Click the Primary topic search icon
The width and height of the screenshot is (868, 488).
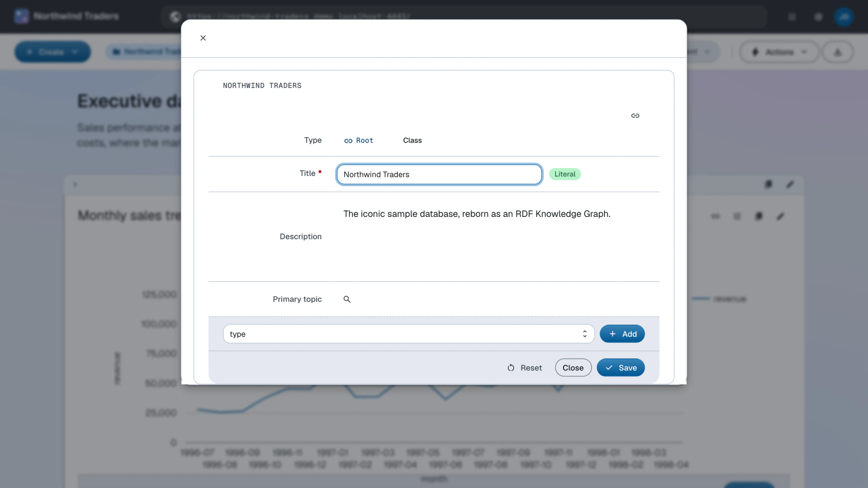coord(347,299)
